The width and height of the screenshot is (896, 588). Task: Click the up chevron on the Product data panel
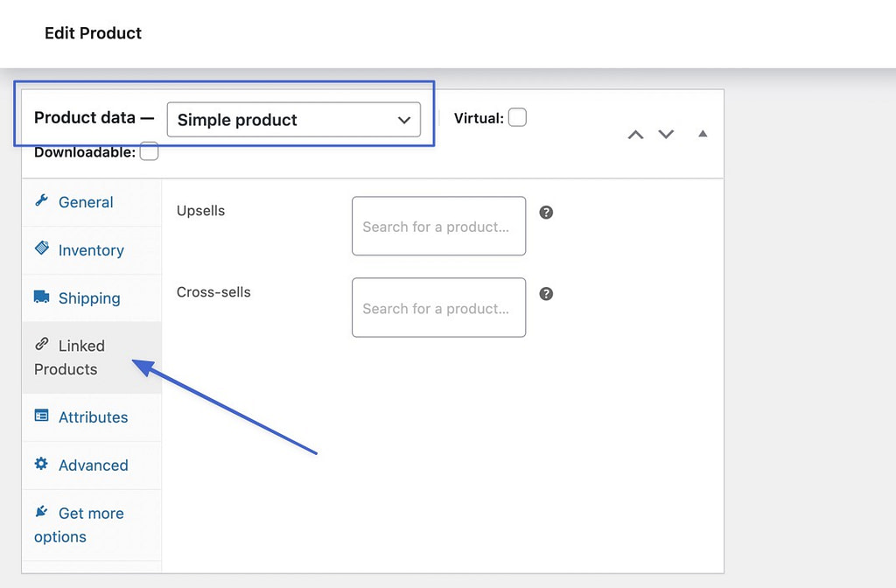click(x=635, y=134)
